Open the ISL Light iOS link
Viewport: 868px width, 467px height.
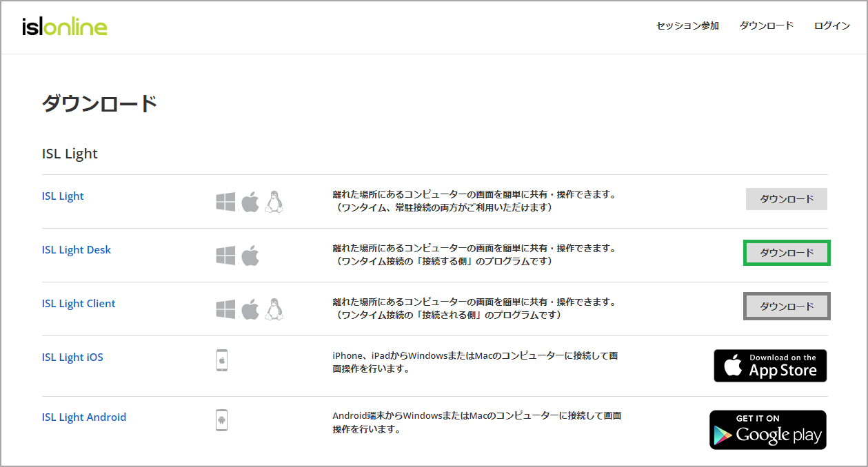point(72,357)
